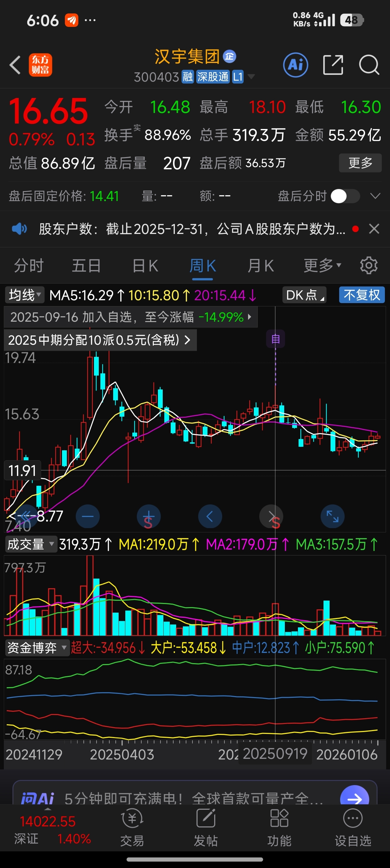390x868 pixels.
Task: Open the DK点 dropdown
Action: (304, 295)
